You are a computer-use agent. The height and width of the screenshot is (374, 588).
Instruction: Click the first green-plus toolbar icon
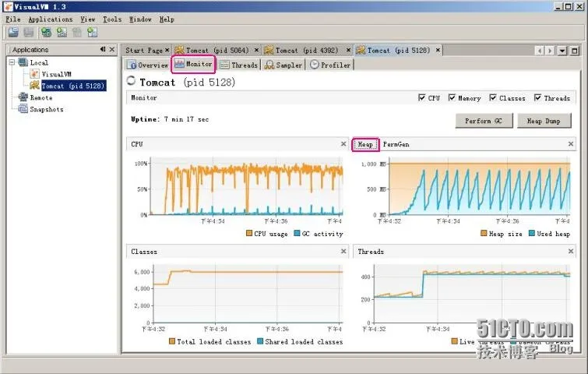pyautogui.click(x=46, y=33)
